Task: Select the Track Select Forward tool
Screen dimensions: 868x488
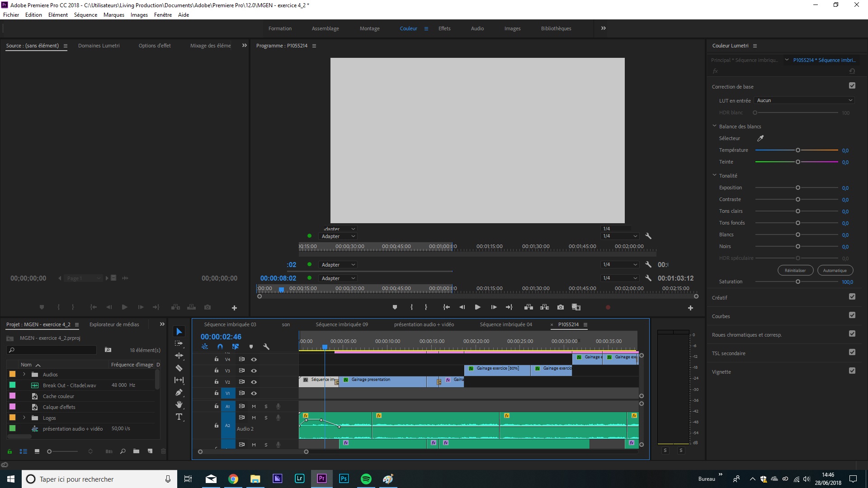Action: (x=179, y=343)
